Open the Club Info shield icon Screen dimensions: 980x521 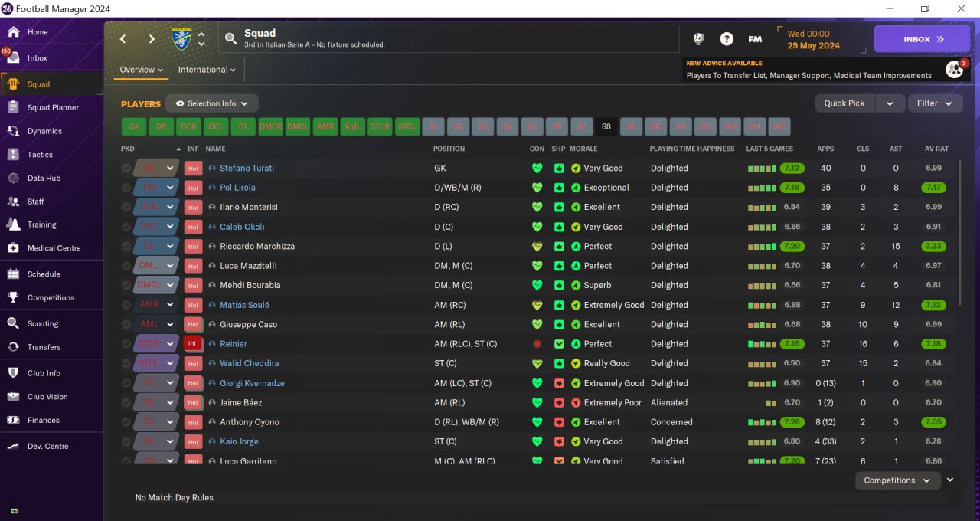(13, 373)
